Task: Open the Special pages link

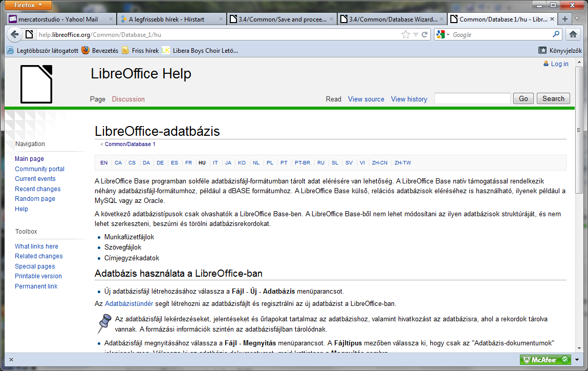Action: pos(35,266)
